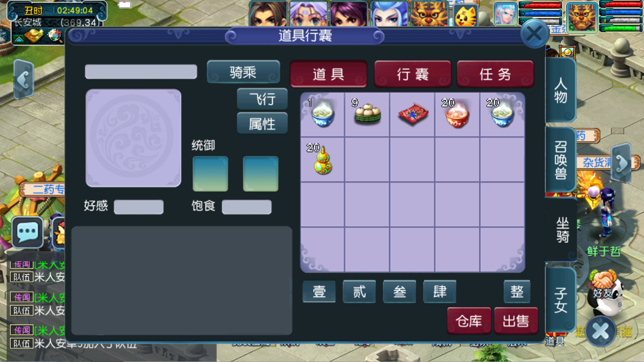644x362 pixels.
Task: Switch to inventory page 贰
Action: 359,291
